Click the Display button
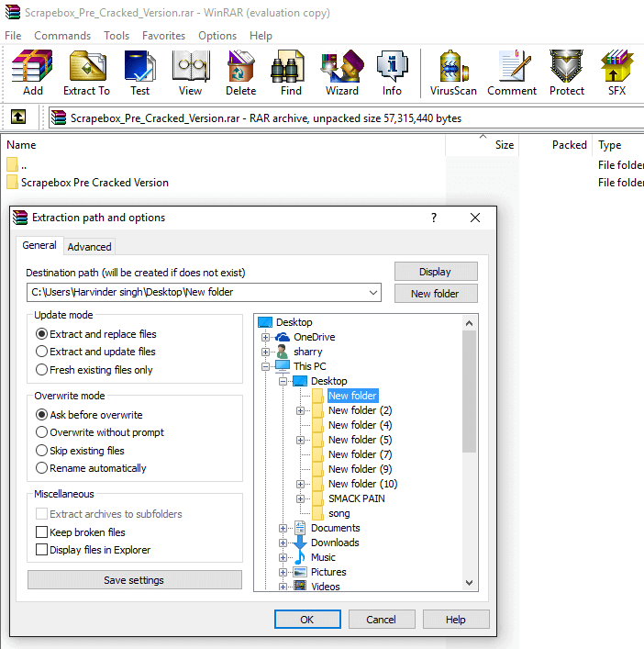This screenshot has width=644, height=649. 436,272
